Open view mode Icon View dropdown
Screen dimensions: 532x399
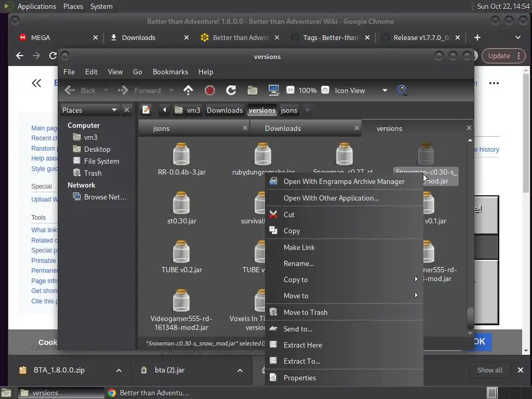point(361,90)
